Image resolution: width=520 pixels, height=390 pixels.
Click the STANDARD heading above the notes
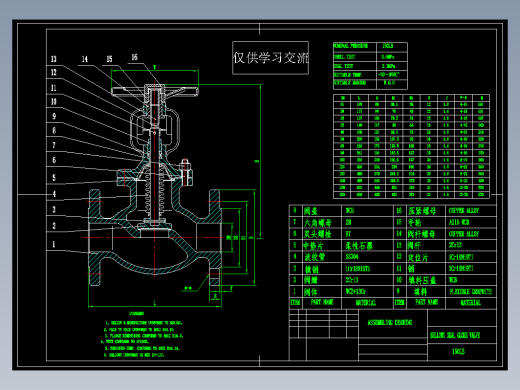pos(137,314)
